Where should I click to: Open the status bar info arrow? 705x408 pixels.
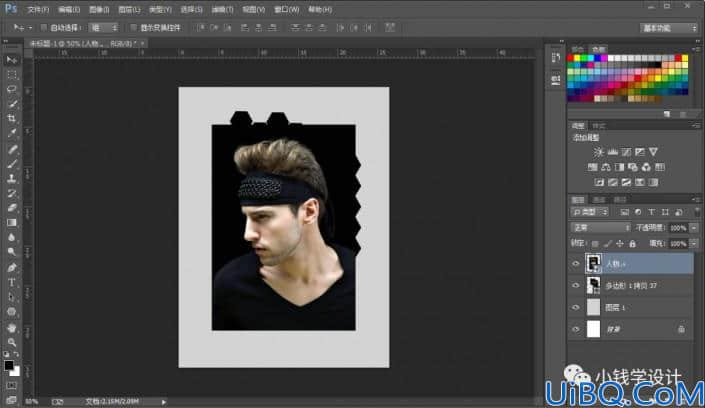point(164,401)
